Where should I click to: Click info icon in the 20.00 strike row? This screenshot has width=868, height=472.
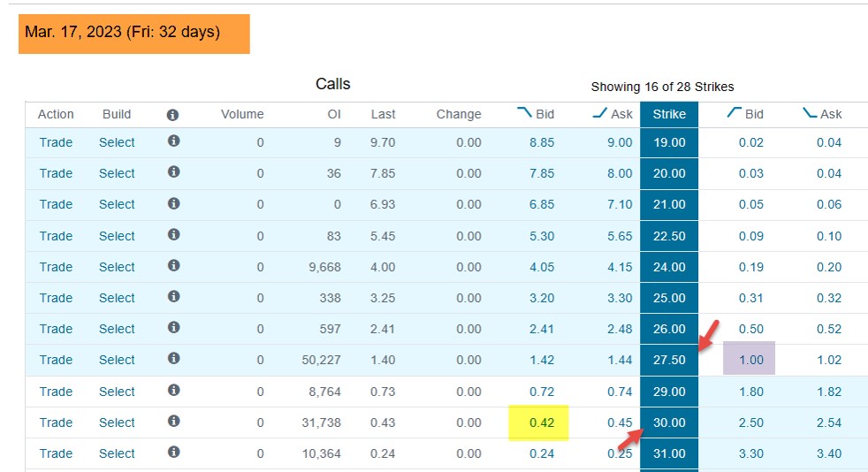(x=173, y=172)
